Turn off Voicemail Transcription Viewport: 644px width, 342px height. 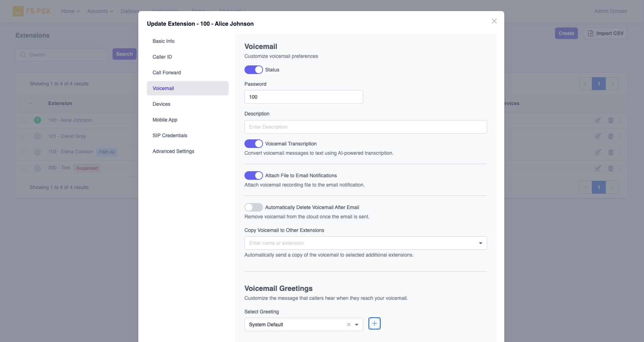pyautogui.click(x=254, y=143)
